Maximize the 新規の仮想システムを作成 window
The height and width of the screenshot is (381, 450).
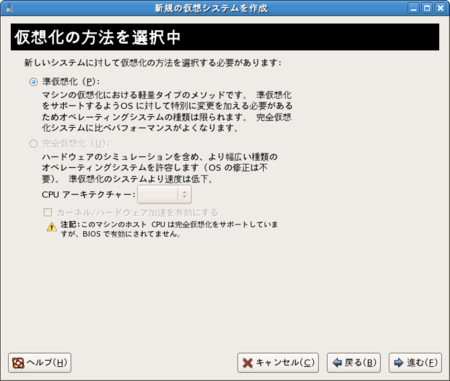[x=427, y=8]
